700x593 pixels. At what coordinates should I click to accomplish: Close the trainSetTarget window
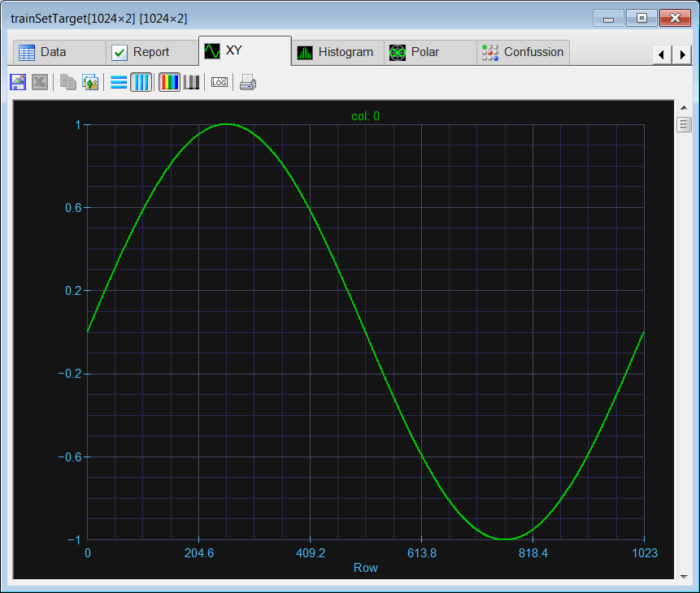coord(675,19)
